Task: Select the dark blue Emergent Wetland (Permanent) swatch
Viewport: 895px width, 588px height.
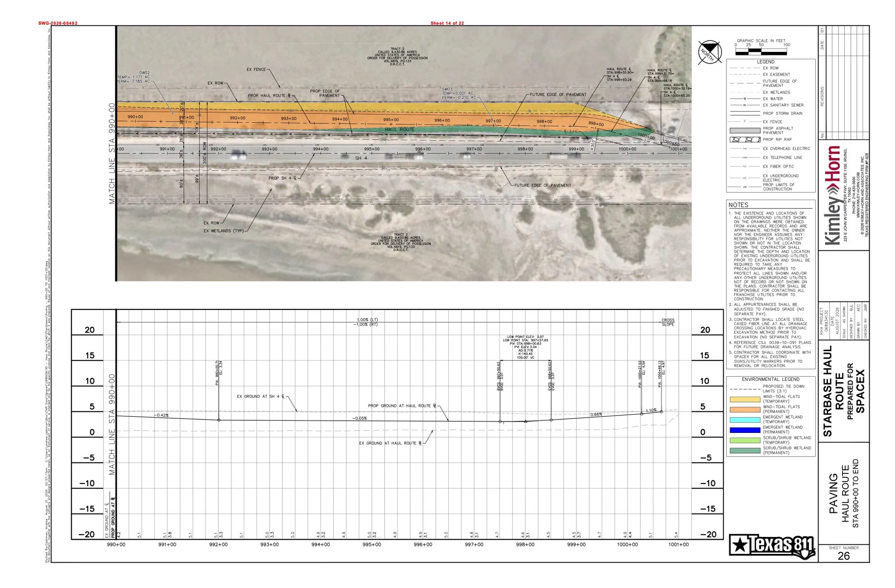Action: click(745, 430)
